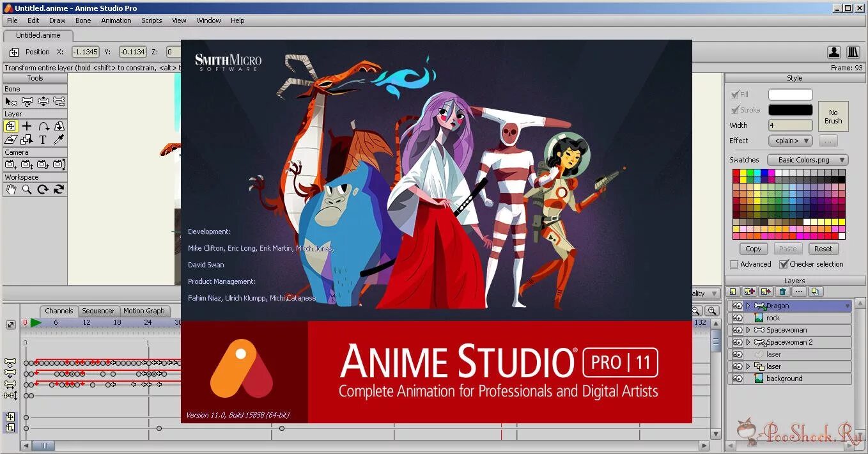Image resolution: width=868 pixels, height=454 pixels.
Task: Pick the Pan/Tilt Camera tool
Action: click(x=59, y=164)
